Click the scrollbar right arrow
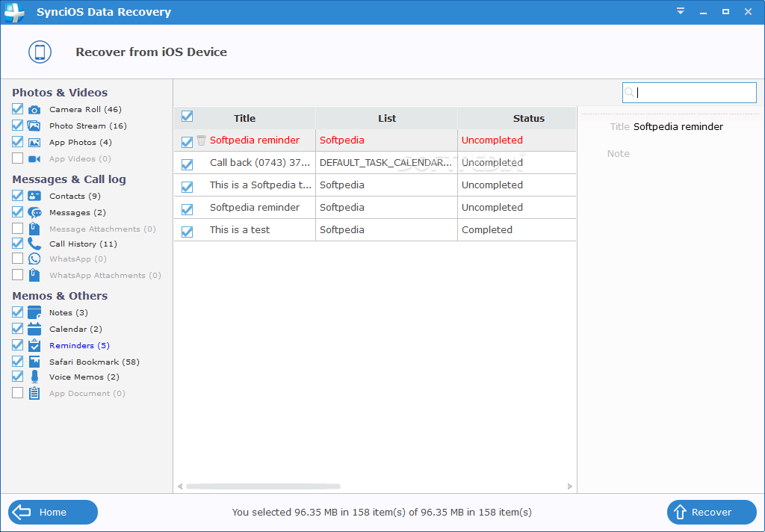Screen dimensions: 765x532 (569, 486)
